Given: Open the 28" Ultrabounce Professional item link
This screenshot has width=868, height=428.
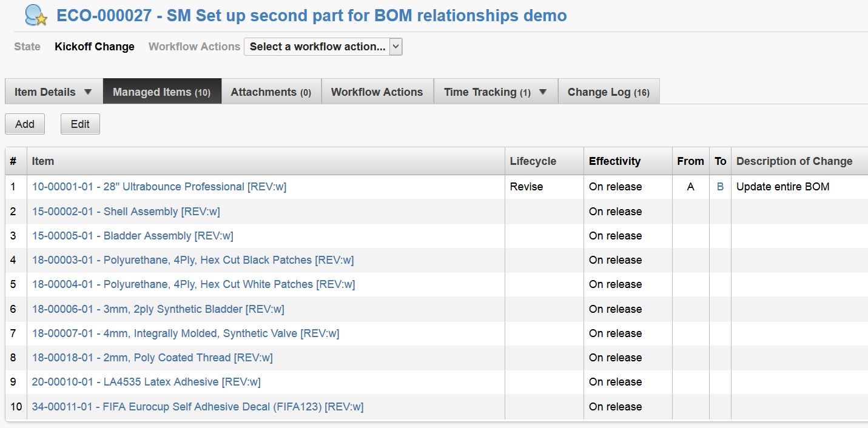Looking at the screenshot, I should click(160, 187).
